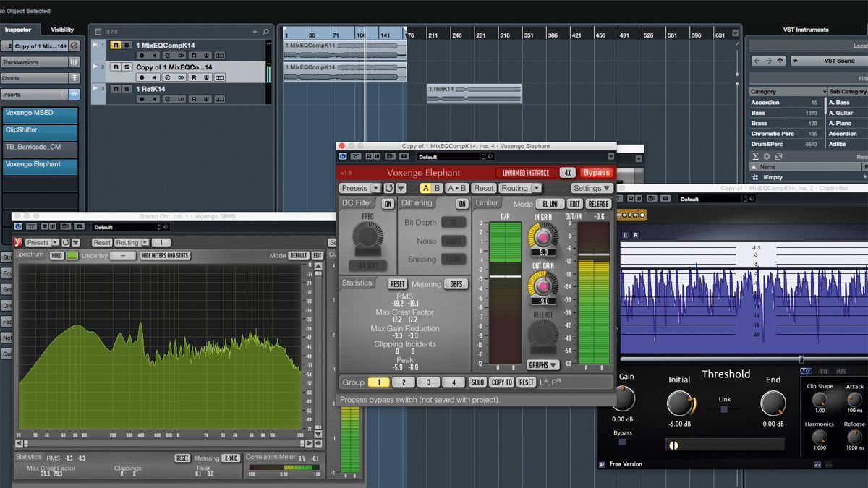Toggle HOLD in the SPAN spectrum panel
Image resolution: width=868 pixels, height=488 pixels.
pos(56,255)
